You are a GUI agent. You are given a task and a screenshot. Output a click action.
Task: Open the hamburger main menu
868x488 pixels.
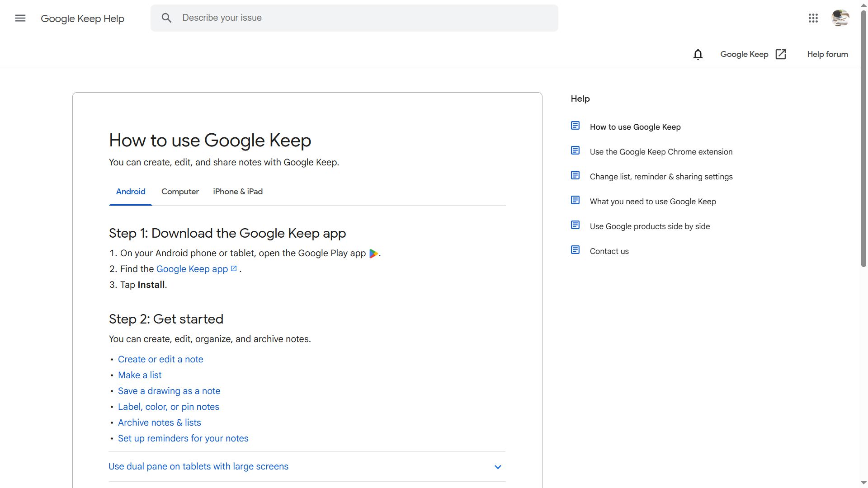20,18
